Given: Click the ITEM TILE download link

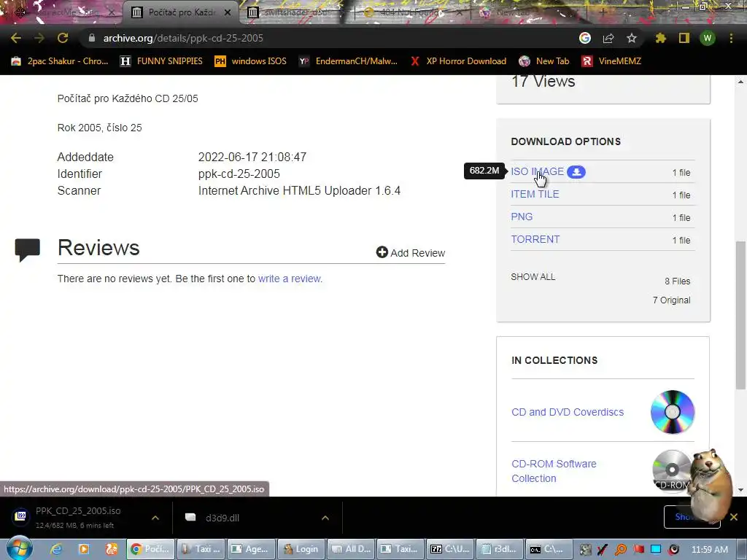Looking at the screenshot, I should click(535, 194).
